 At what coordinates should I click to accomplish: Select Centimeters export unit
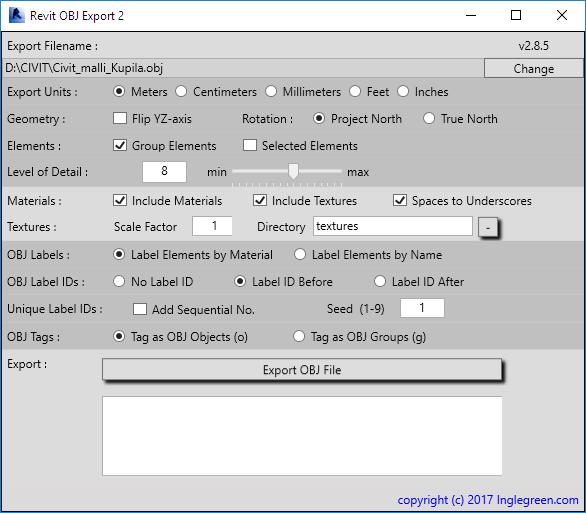(x=181, y=92)
